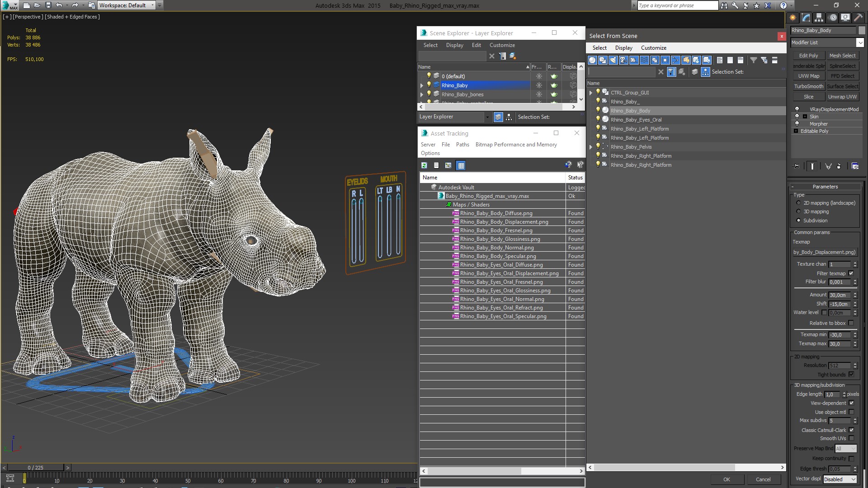Expand the Skin modifier sub-objects
Viewport: 868px width, 488px height.
coord(805,117)
